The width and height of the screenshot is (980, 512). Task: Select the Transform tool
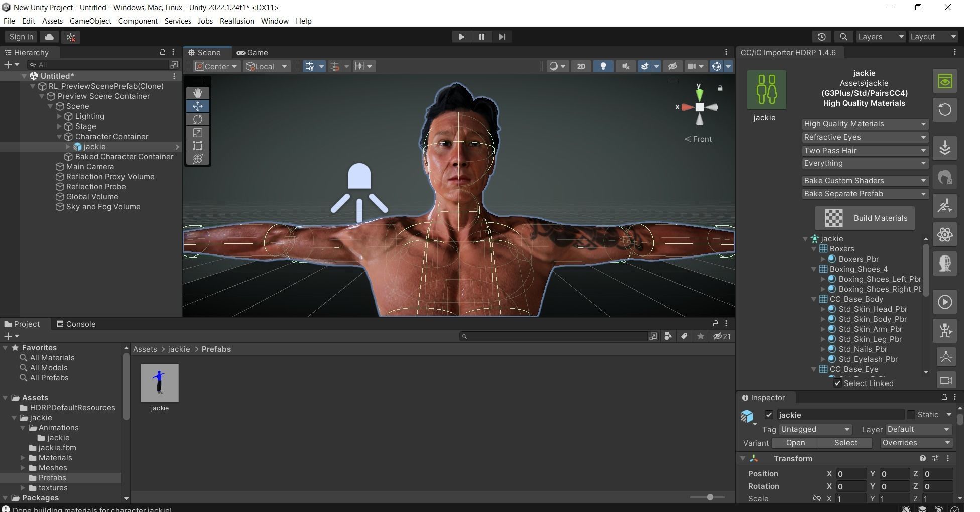[x=198, y=159]
